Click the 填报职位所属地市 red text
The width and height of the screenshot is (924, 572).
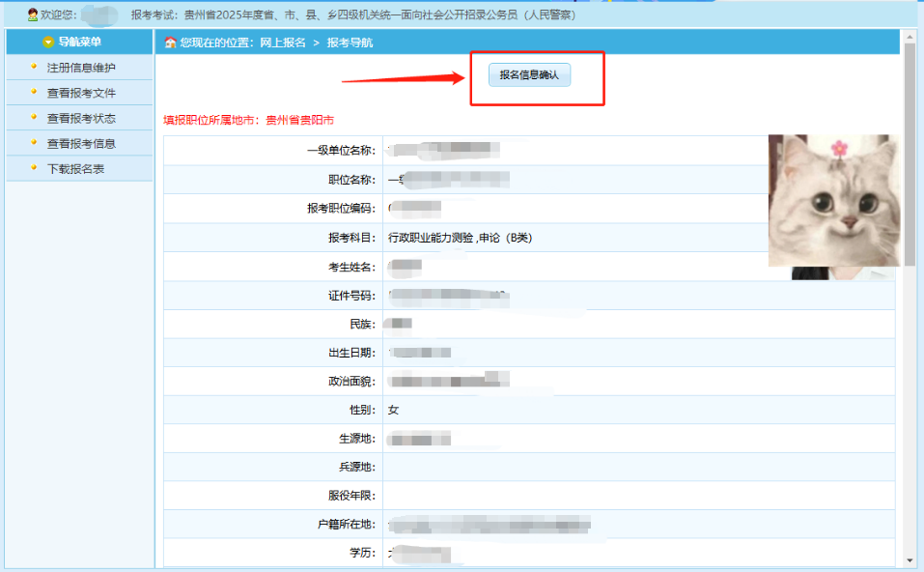pyautogui.click(x=249, y=121)
